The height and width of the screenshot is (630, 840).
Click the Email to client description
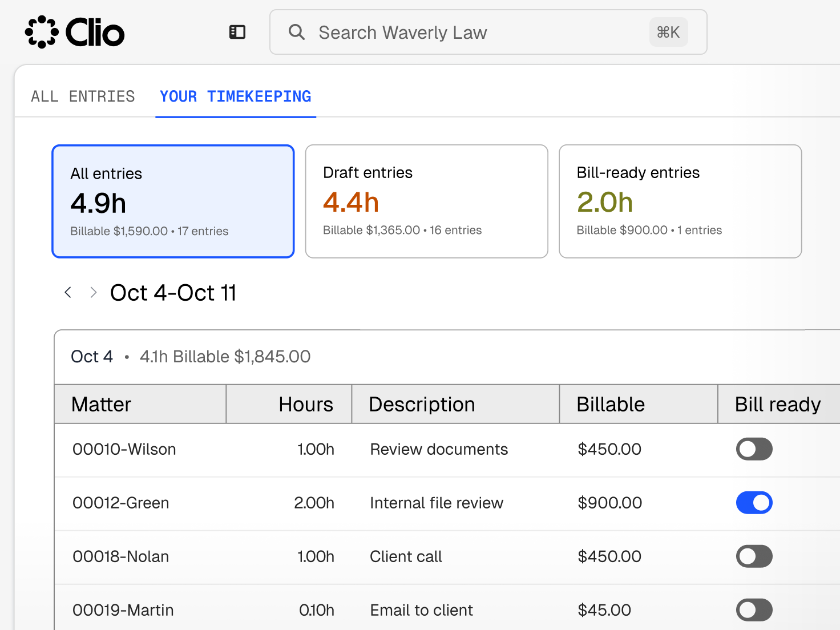coord(422,610)
